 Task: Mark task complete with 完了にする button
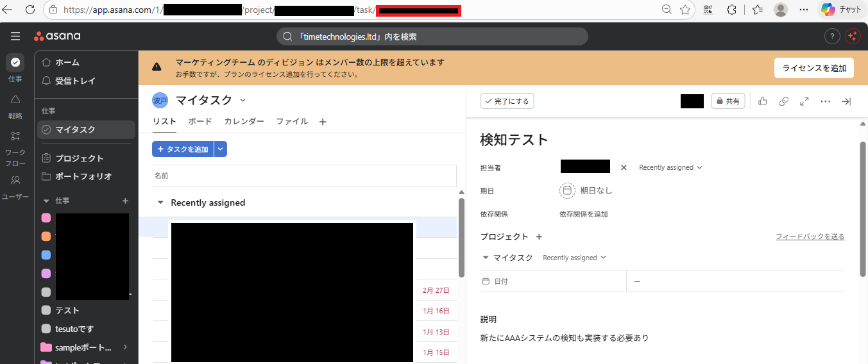[x=507, y=101]
